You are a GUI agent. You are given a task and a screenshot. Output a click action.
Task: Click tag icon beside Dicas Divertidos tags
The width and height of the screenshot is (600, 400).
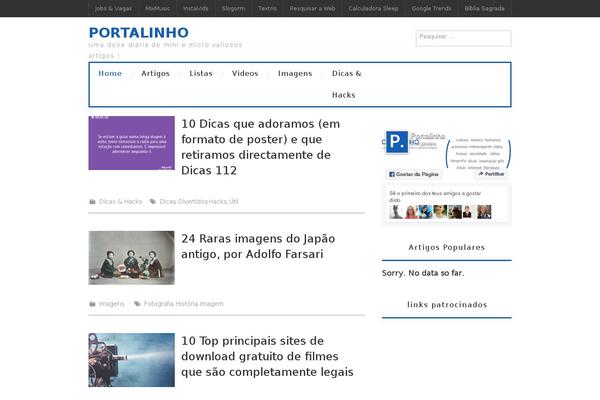[x=153, y=202]
